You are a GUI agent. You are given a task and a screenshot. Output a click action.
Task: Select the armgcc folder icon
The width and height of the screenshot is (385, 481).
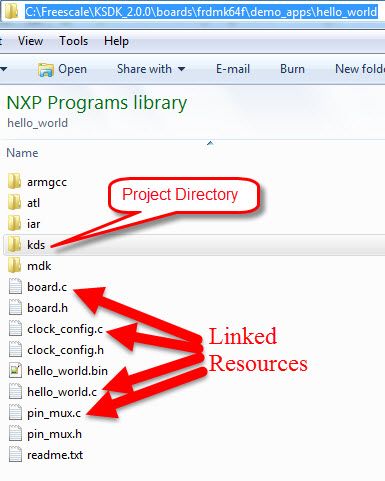(x=14, y=182)
